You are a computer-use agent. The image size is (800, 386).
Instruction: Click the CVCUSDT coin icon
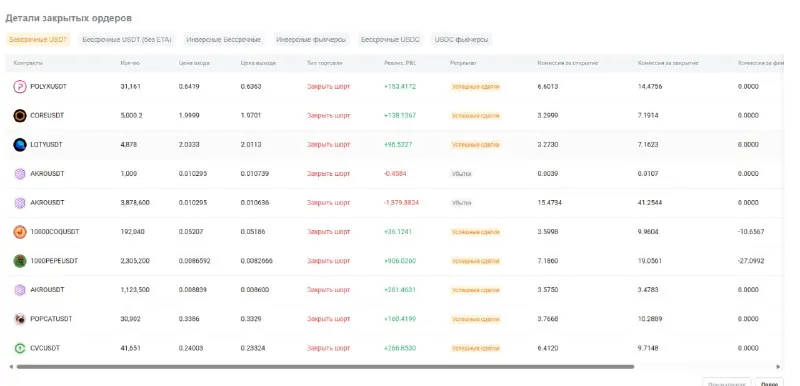click(20, 348)
